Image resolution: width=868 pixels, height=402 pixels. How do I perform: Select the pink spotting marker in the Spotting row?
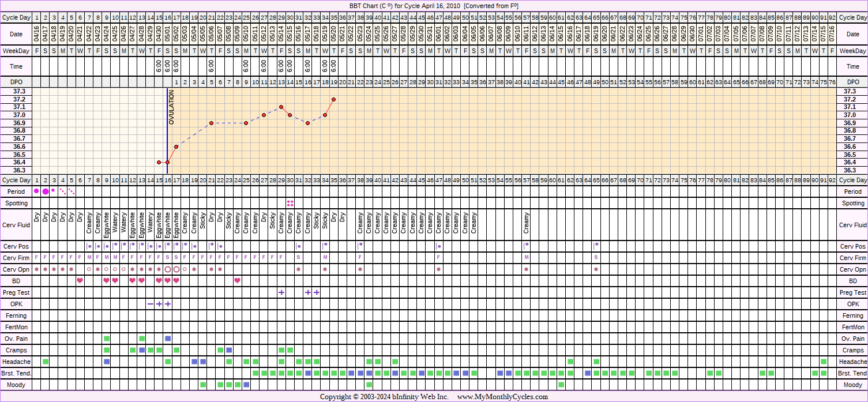pos(290,203)
